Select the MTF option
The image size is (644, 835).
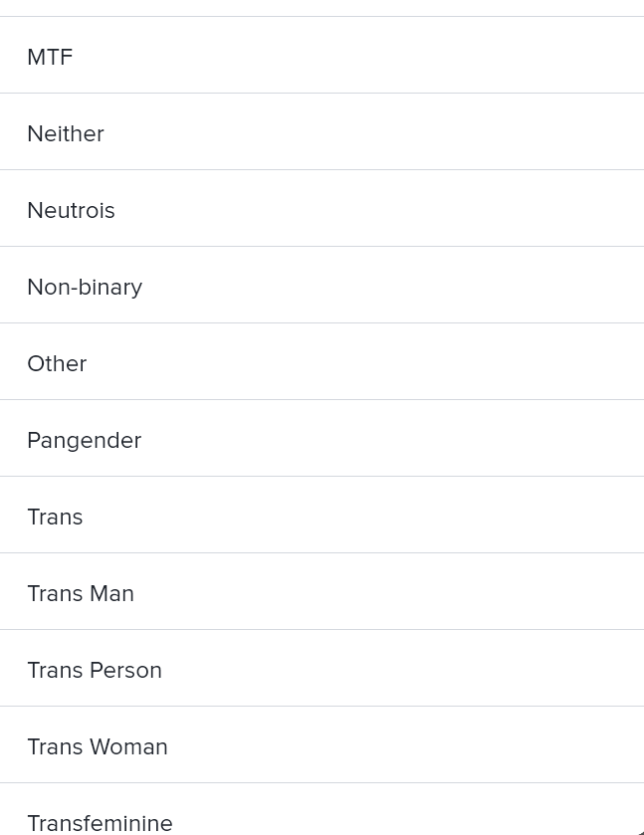click(x=50, y=57)
